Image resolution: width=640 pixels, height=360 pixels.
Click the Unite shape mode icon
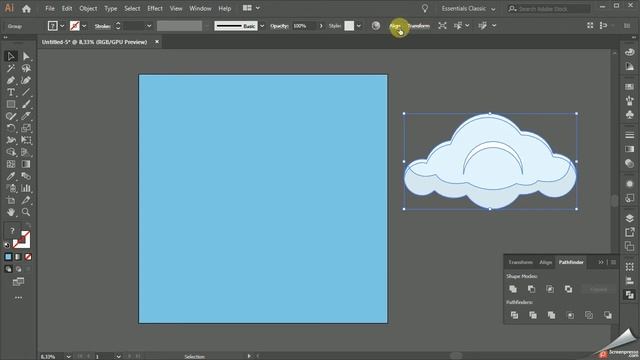click(x=513, y=289)
